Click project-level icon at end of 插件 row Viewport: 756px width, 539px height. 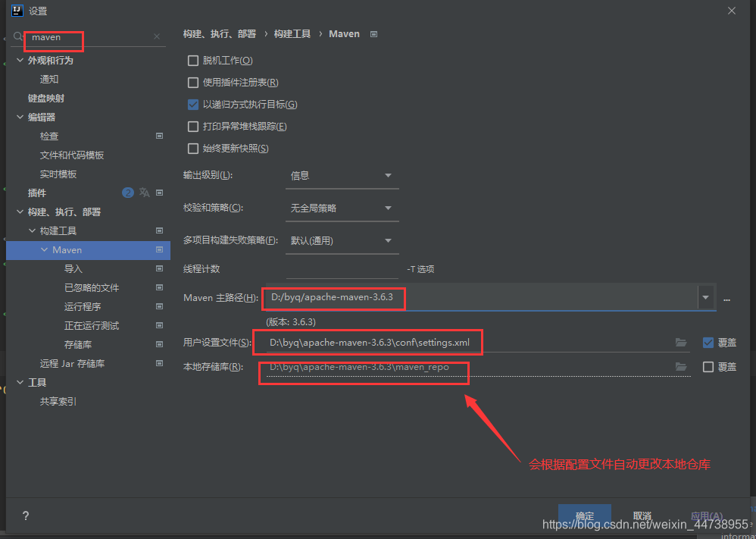point(160,193)
